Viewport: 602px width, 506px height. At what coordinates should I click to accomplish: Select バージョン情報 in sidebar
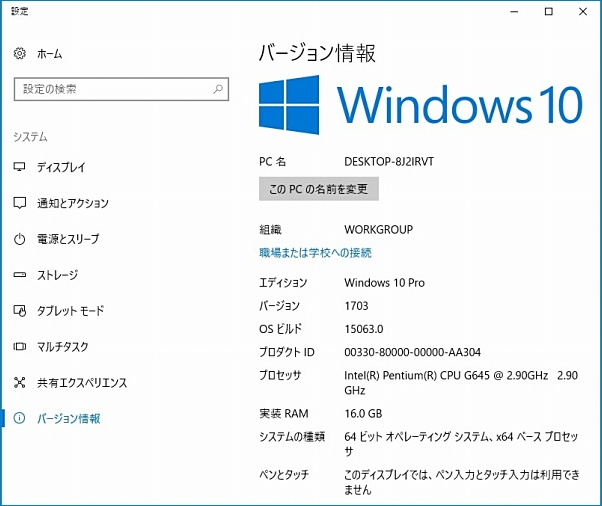coord(69,418)
